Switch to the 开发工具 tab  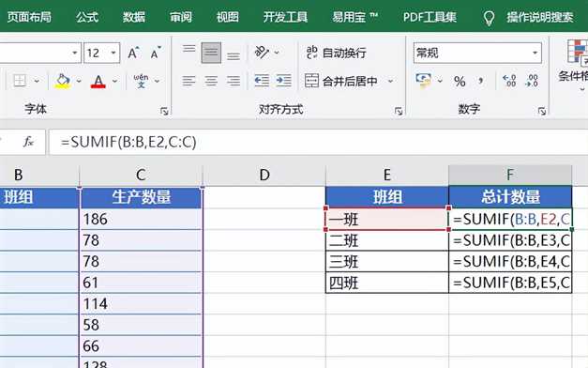click(285, 17)
